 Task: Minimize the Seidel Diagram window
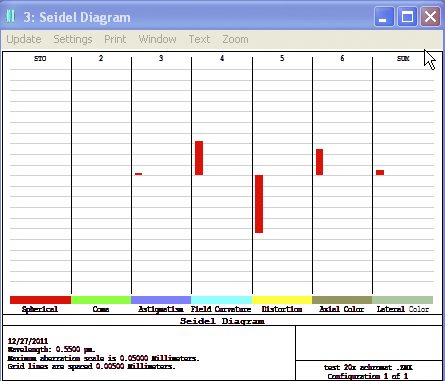coord(383,17)
